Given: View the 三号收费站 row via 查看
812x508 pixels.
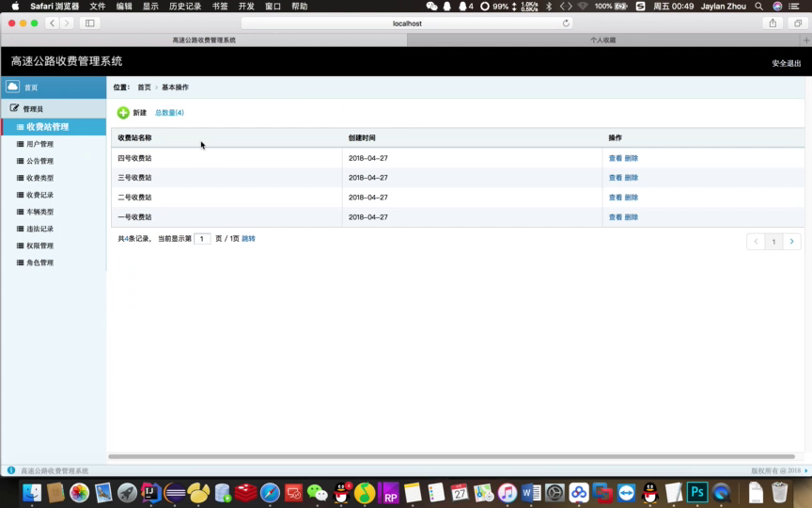Looking at the screenshot, I should pyautogui.click(x=616, y=178).
